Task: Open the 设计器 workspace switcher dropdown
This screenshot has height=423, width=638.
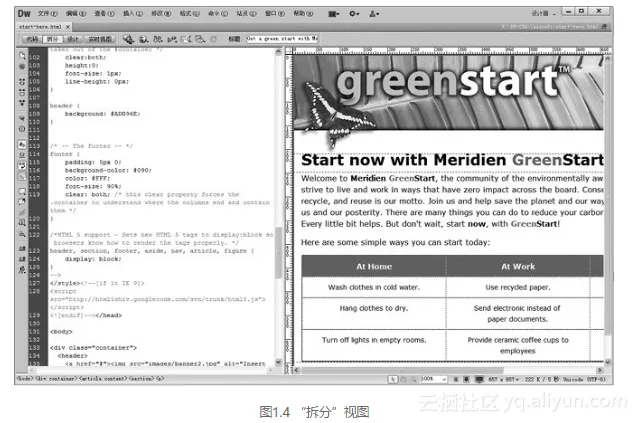Action: coord(543,14)
